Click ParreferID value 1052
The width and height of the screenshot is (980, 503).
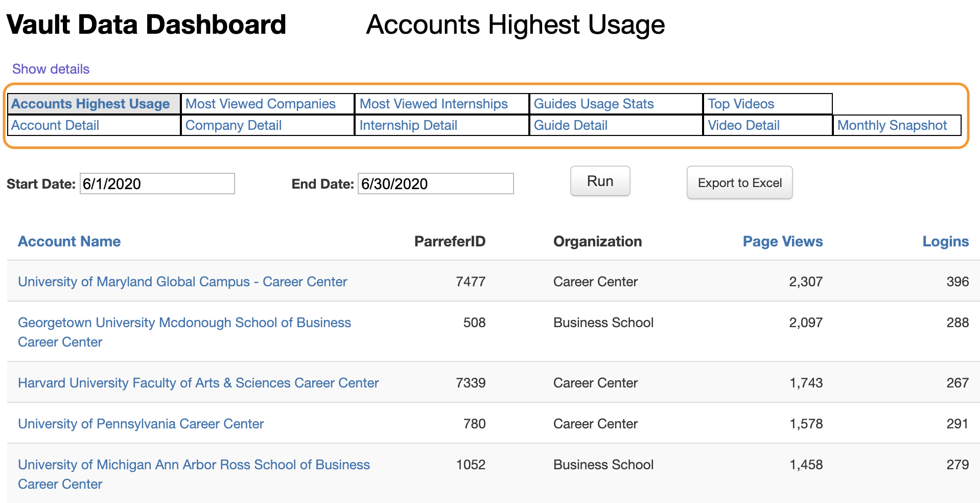click(471, 465)
